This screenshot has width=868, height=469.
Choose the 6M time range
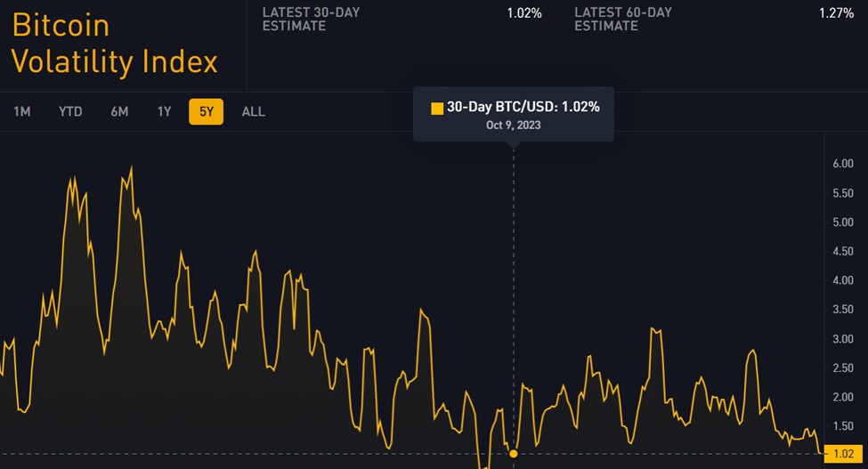click(x=119, y=112)
